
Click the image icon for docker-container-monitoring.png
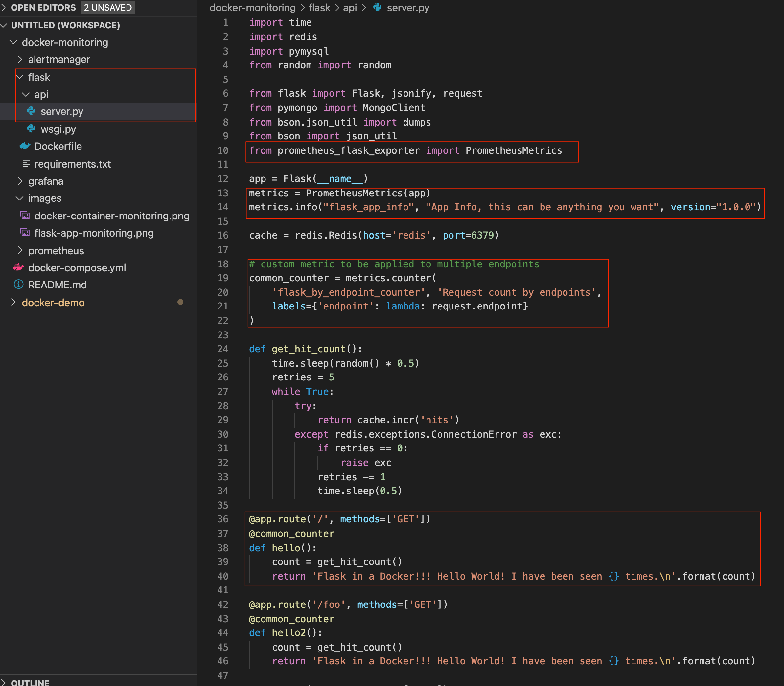[25, 216]
